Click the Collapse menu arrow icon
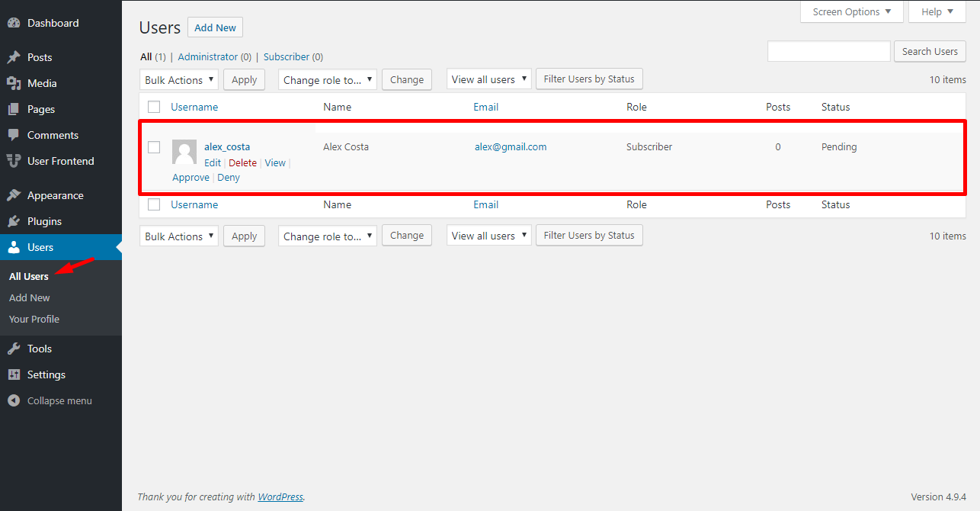This screenshot has height=511, width=980. 14,400
